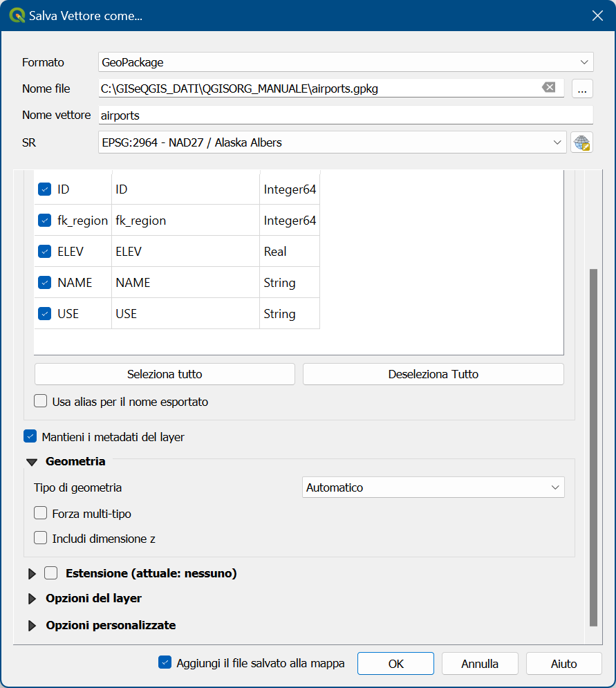
Task: Expand Opzioni del layer section
Action: [32, 599]
